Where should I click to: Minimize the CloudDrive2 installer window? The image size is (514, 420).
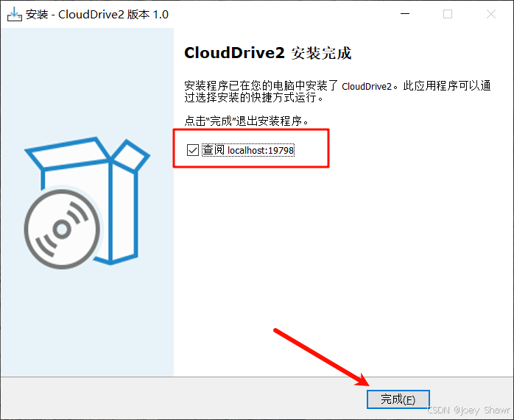[x=405, y=14]
